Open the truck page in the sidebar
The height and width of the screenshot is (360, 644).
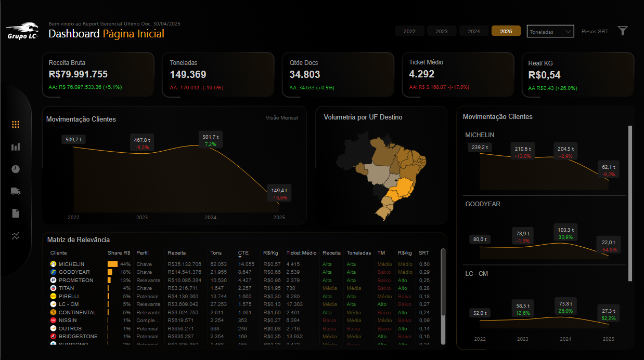pos(16,191)
